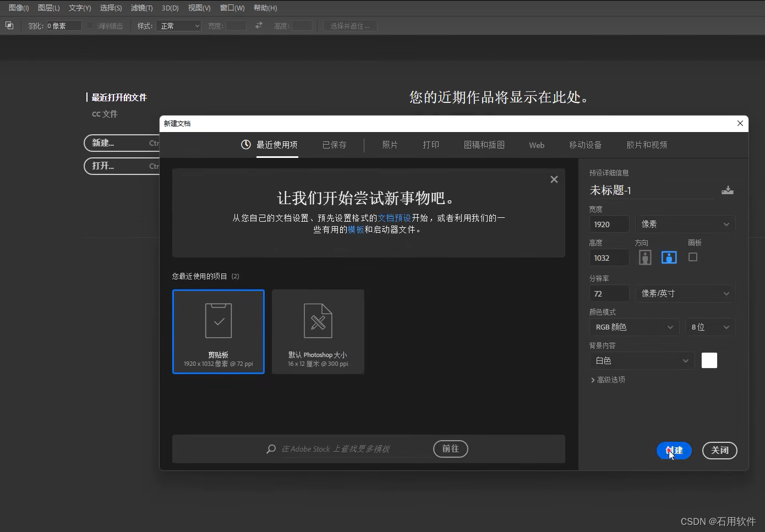The height and width of the screenshot is (532, 765).
Task: Click the 分辨率 field showing 72
Action: 609,294
